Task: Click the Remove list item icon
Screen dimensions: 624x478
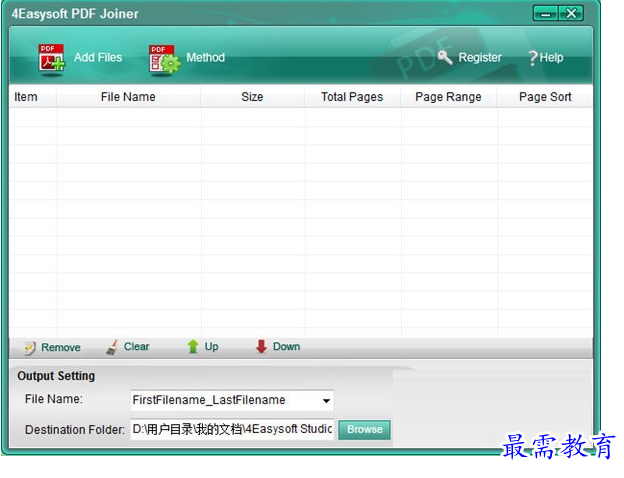Action: 30,348
